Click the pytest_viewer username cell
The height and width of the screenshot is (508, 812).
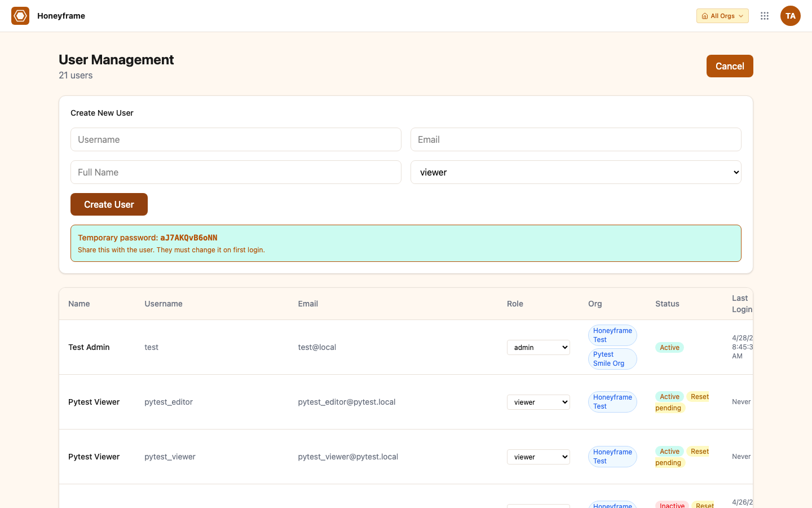point(170,457)
